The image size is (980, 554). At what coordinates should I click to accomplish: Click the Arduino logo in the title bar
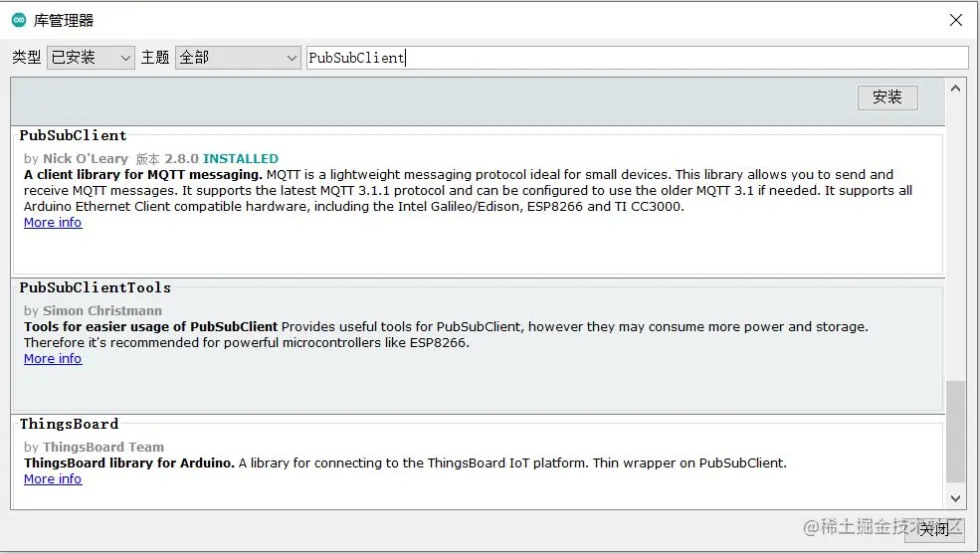[x=19, y=20]
